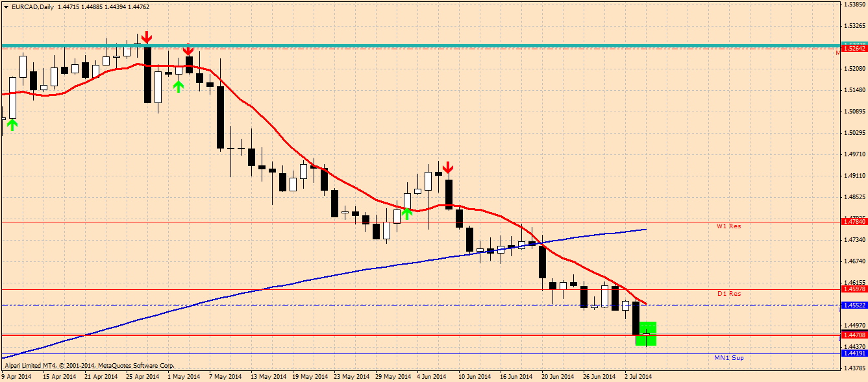The height and width of the screenshot is (382, 868).
Task: Click the 1.53265 price axis value
Action: 854,27
